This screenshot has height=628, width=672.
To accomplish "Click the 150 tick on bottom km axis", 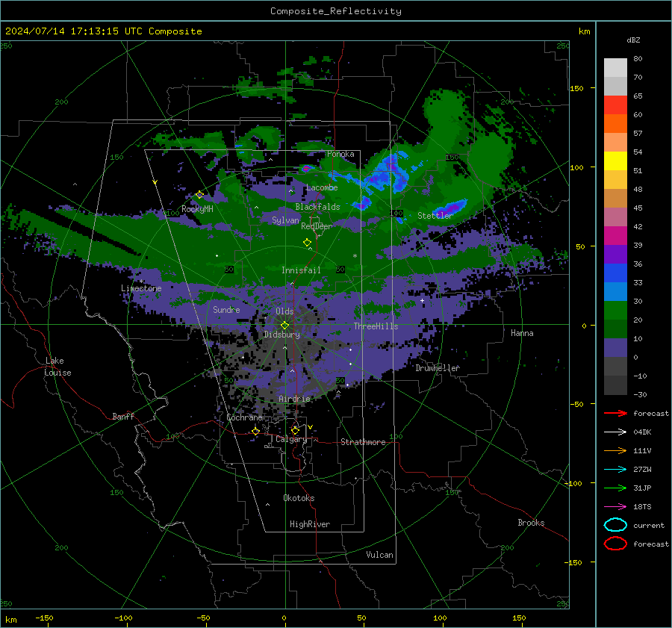I will pos(519,618).
